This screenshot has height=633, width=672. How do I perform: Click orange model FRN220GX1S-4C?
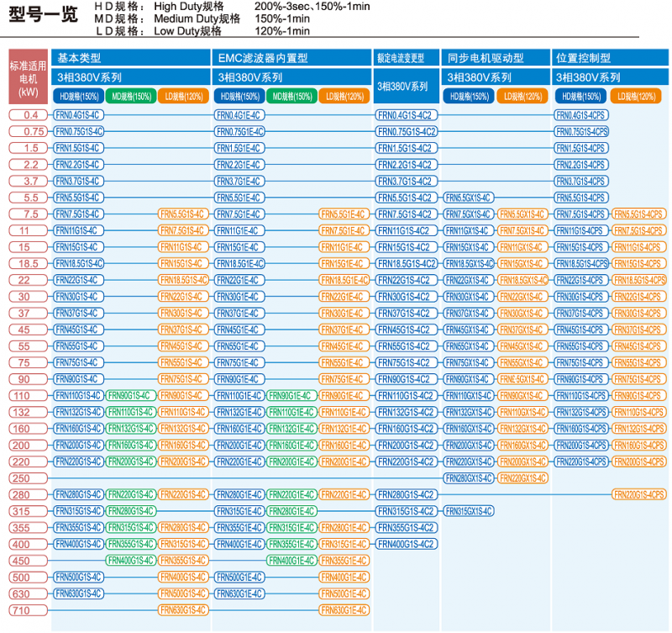point(522,478)
